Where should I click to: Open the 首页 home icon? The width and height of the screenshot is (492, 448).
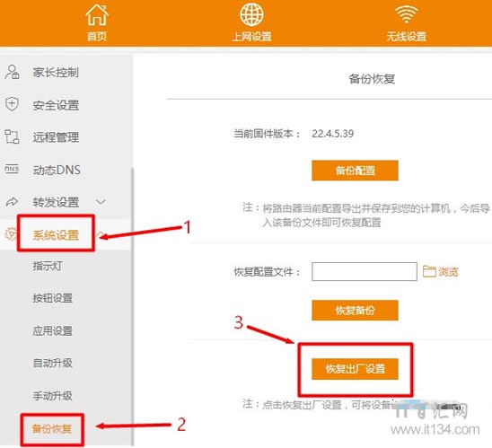[x=97, y=14]
